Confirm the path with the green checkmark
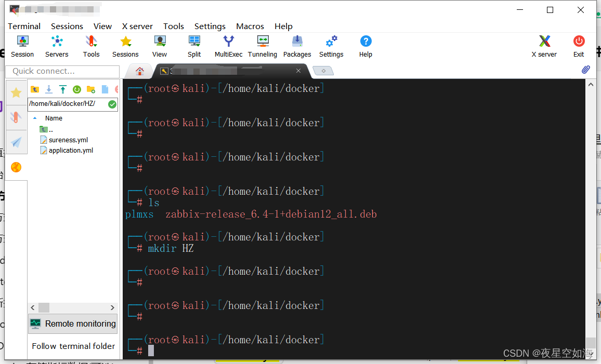The image size is (601, 364). (111, 104)
